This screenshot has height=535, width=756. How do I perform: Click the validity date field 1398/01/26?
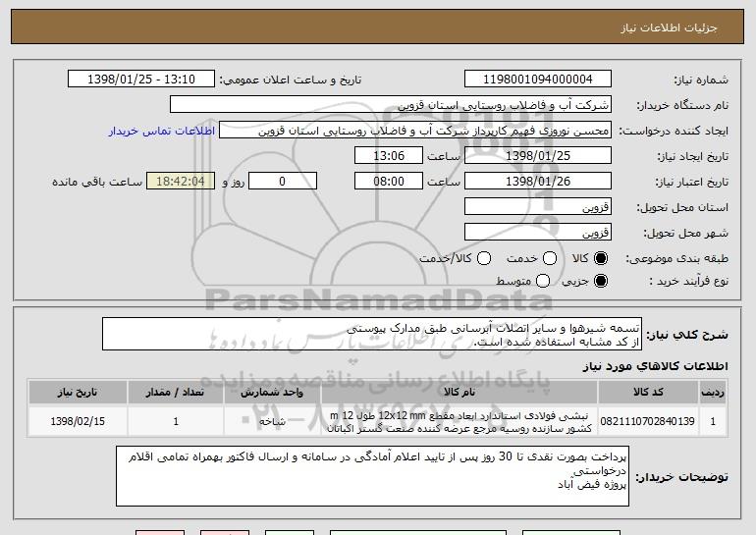(x=538, y=182)
